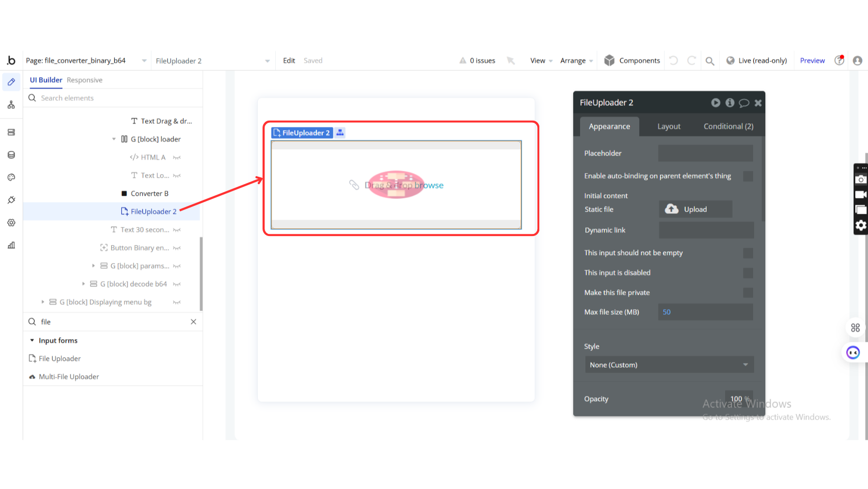Open the Plugins plug icon in left sidebar
The image size is (868, 489).
pos(11,200)
